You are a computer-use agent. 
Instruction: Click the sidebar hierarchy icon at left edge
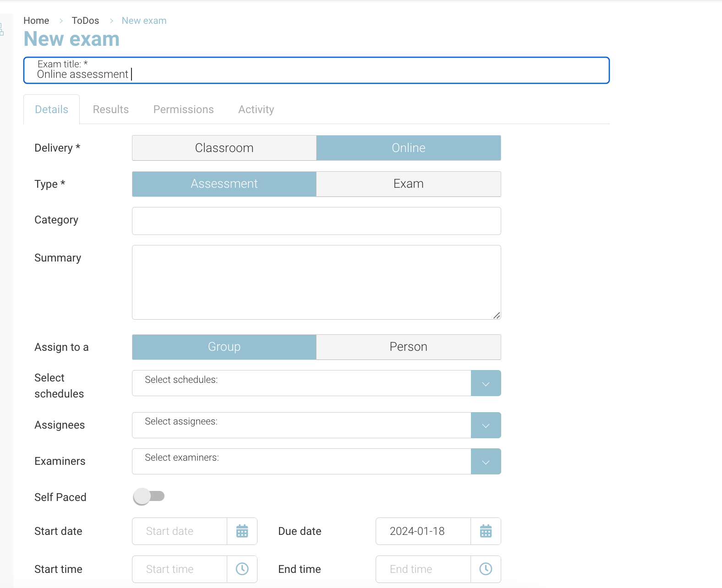(x=2, y=30)
